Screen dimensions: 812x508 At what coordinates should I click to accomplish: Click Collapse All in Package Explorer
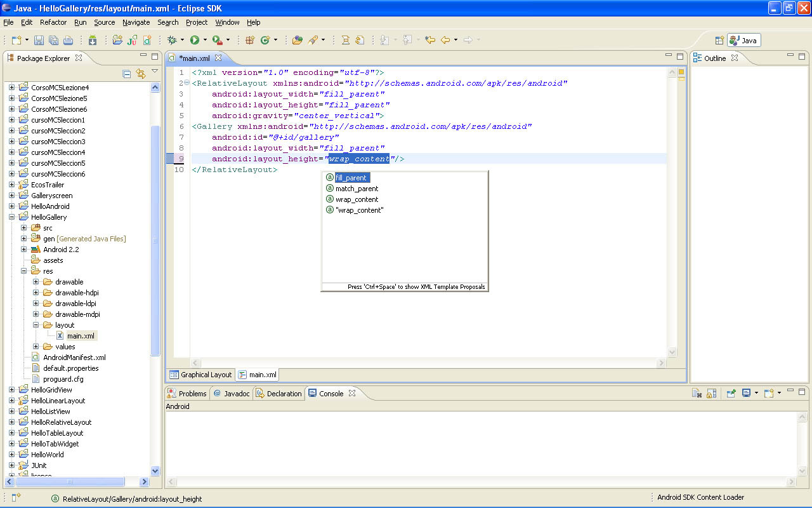pos(126,74)
